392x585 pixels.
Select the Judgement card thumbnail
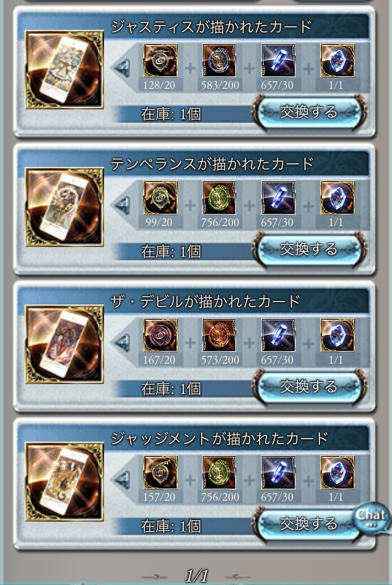click(64, 481)
